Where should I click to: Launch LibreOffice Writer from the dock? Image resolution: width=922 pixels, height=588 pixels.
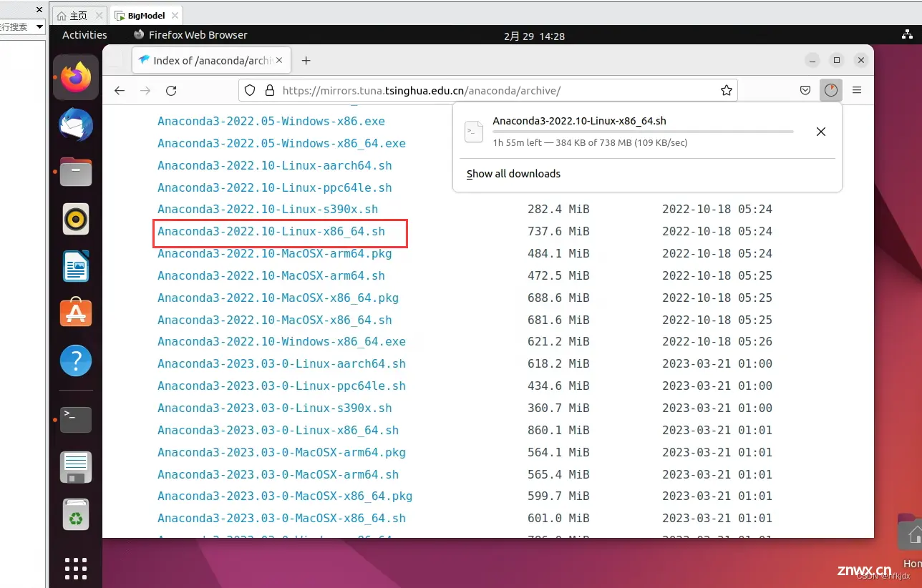pyautogui.click(x=76, y=267)
